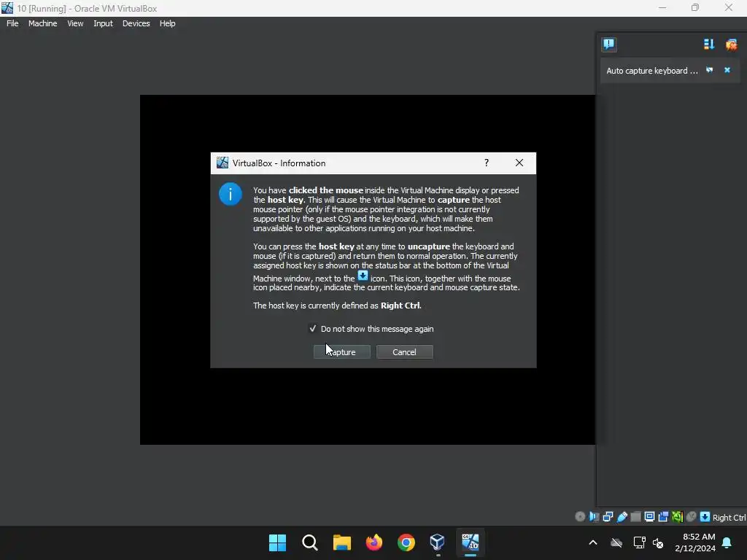Screen dimensions: 747x560
Task: Open the Help menu
Action: (x=167, y=23)
